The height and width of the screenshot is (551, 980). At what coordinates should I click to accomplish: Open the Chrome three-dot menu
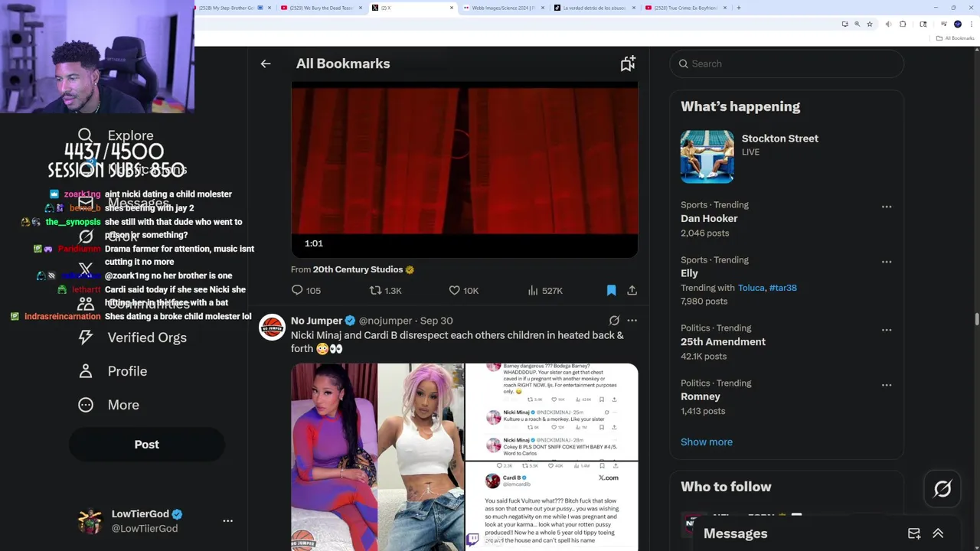point(971,24)
